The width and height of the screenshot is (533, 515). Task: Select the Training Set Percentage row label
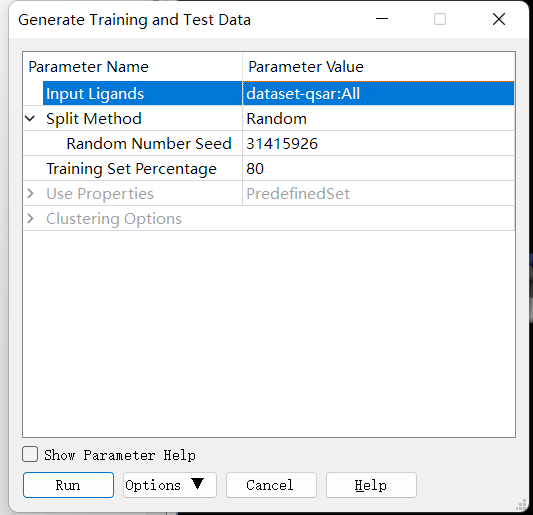pyautogui.click(x=131, y=169)
